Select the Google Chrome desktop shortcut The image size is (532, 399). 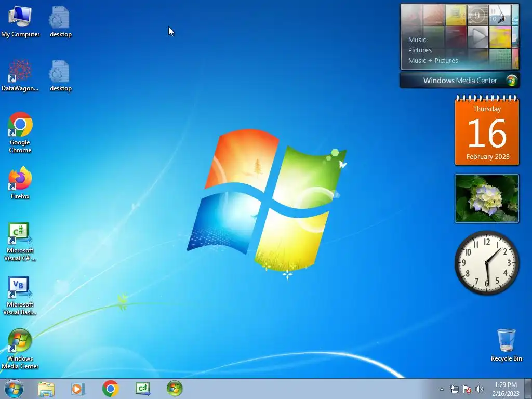pos(20,132)
